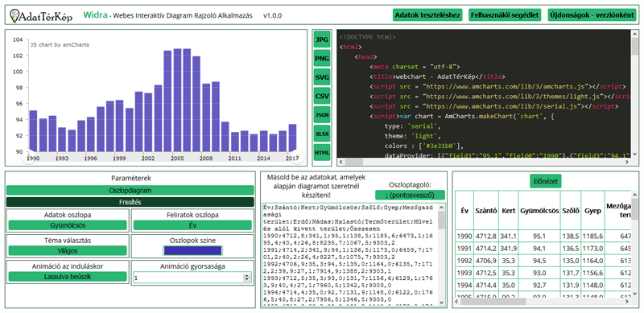The width and height of the screenshot is (644, 313).
Task: Export chart as PNG
Action: (322, 58)
